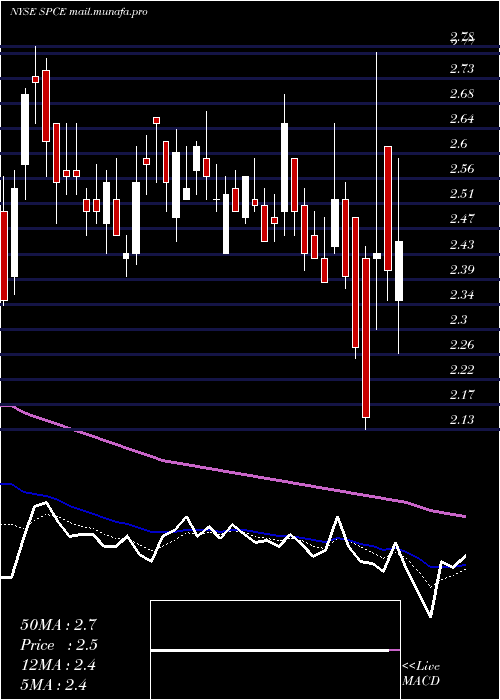
Task: Click the 2.3 price axis label
Action: 459,320
